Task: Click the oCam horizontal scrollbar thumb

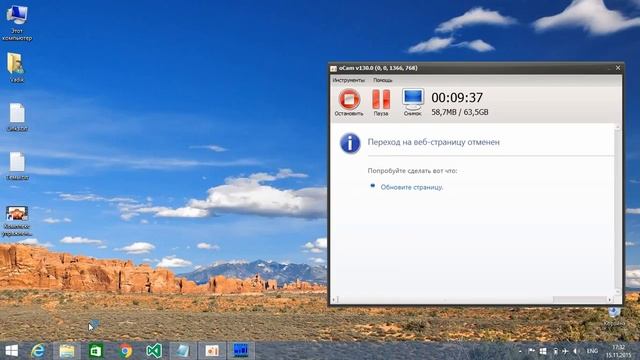Action: click(x=579, y=300)
